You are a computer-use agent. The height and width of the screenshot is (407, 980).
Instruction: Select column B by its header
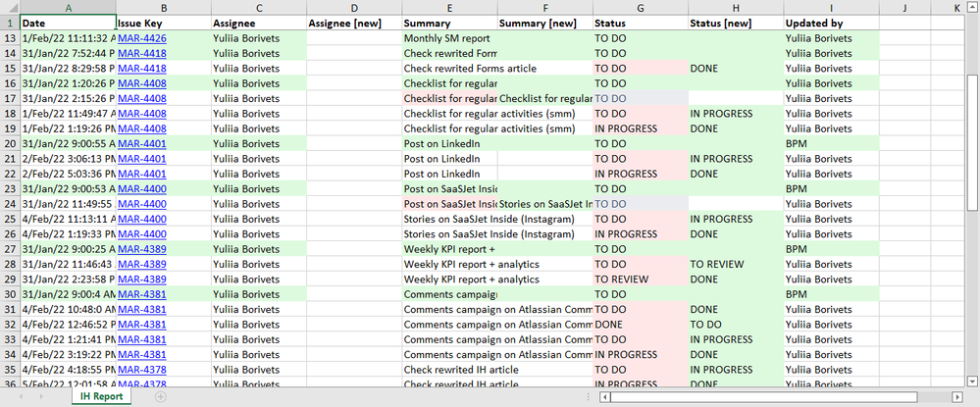pyautogui.click(x=164, y=8)
